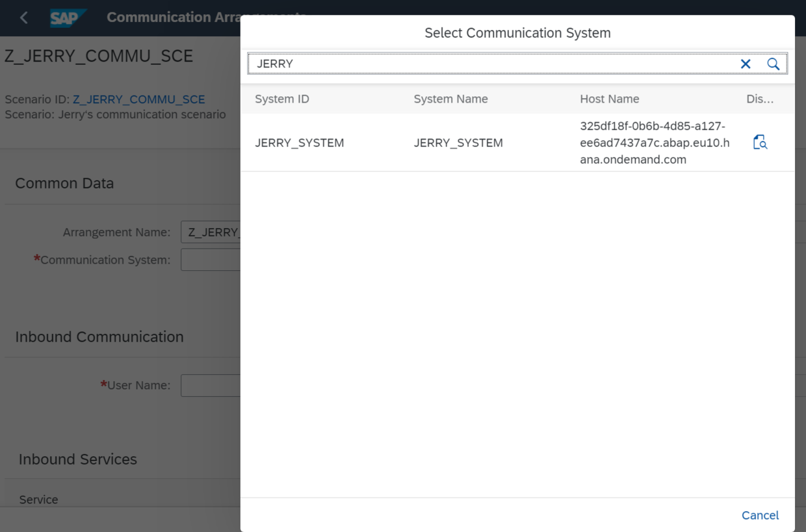Run search with magnifier icon
Screen dimensions: 806x532
[773, 64]
